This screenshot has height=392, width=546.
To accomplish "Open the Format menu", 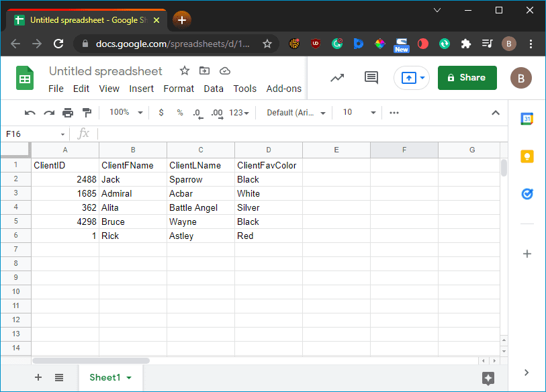I will pyautogui.click(x=179, y=89).
